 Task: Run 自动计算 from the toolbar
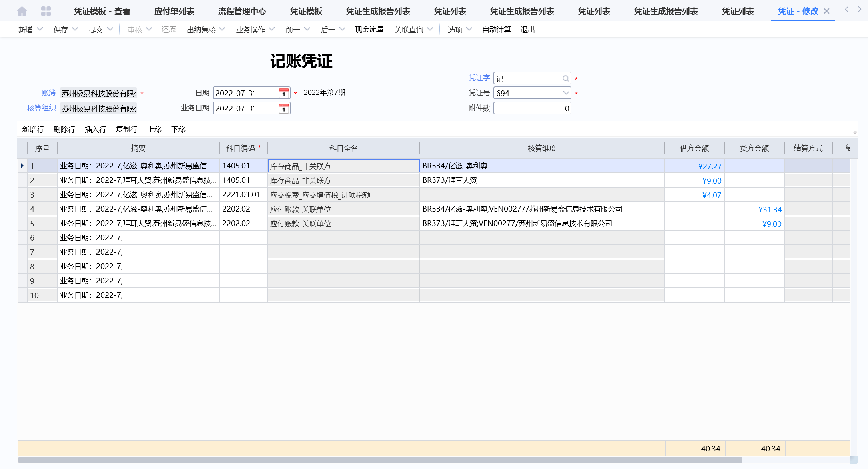pos(497,30)
